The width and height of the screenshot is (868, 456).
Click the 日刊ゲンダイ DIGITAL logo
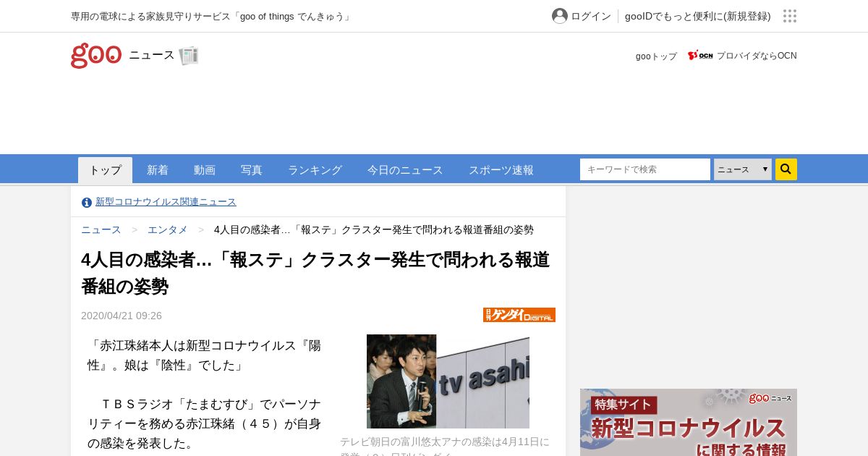click(x=519, y=315)
